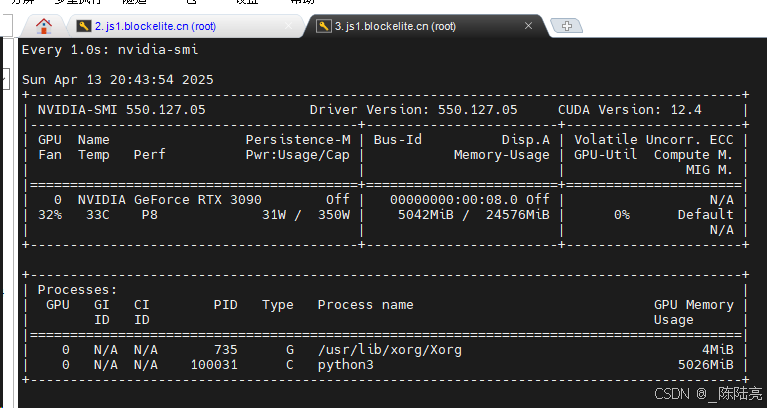The width and height of the screenshot is (767, 408).
Task: Click python3 memory usage '5026MiB'
Action: click(x=705, y=365)
